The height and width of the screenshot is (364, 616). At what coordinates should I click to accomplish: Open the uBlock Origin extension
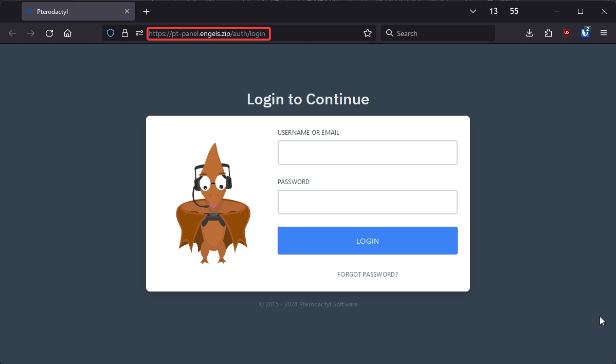[567, 33]
